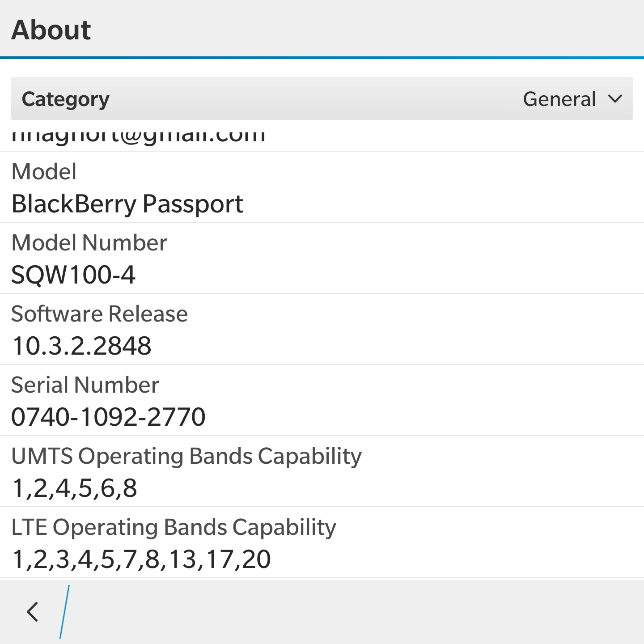
Task: Select the Model Number label
Action: 89,243
